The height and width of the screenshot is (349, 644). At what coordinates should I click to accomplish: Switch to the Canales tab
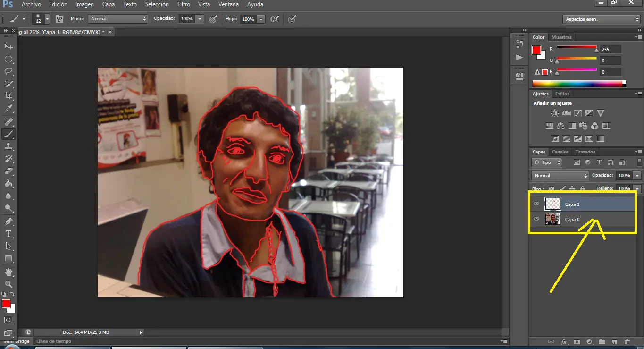560,152
